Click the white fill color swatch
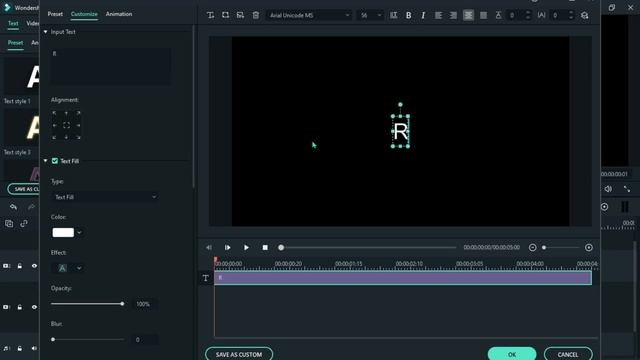 [x=63, y=232]
